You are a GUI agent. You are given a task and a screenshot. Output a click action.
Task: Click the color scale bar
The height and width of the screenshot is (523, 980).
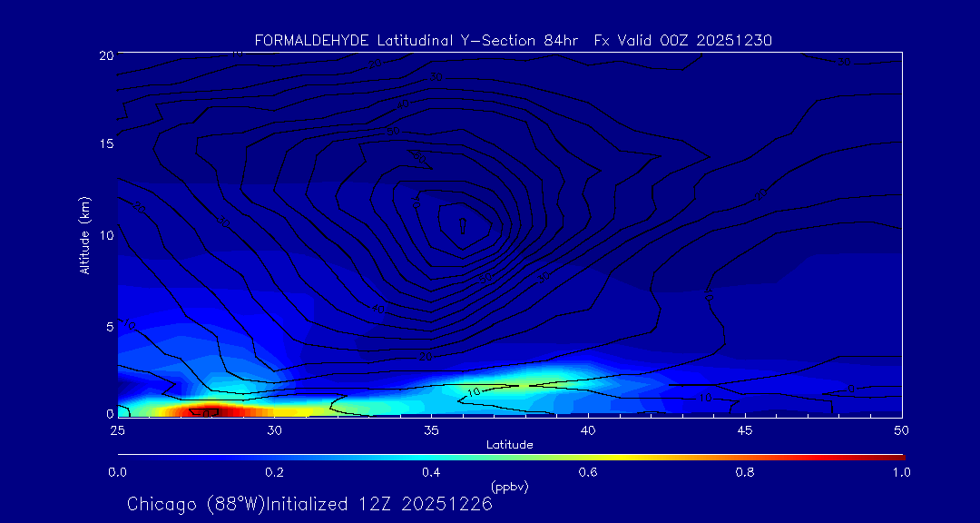pyautogui.click(x=511, y=458)
